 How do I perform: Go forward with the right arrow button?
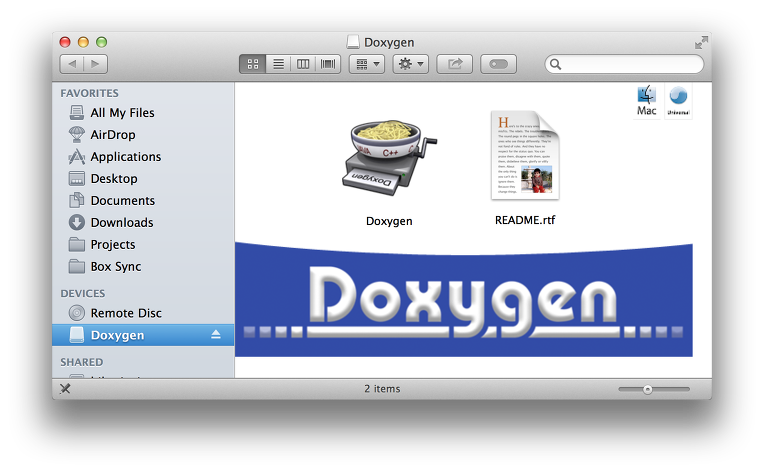click(96, 64)
